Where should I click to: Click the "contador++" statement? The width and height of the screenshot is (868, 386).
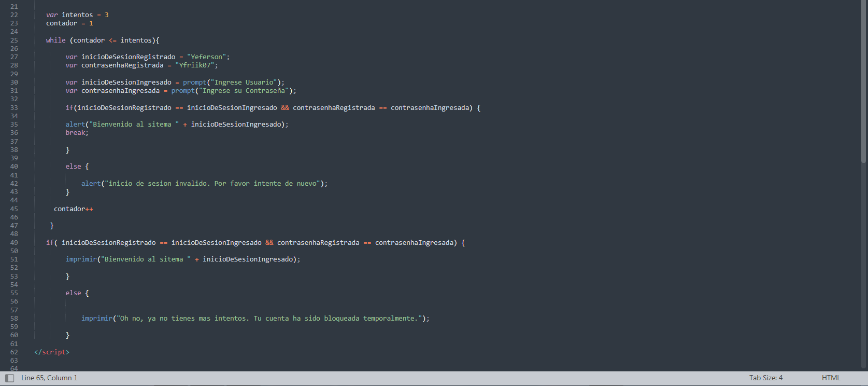tap(74, 209)
